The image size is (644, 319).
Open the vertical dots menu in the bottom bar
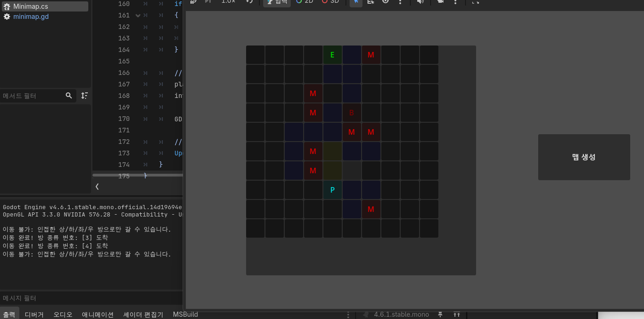(348, 314)
